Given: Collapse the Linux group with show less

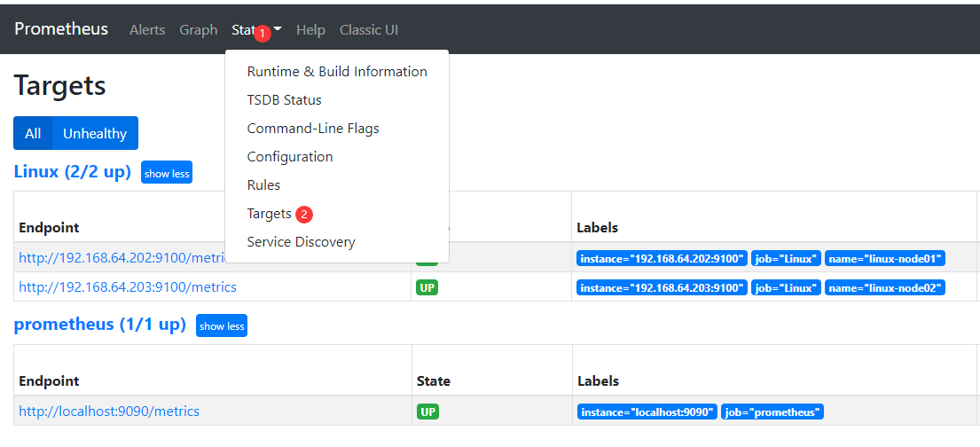Looking at the screenshot, I should coord(167,173).
